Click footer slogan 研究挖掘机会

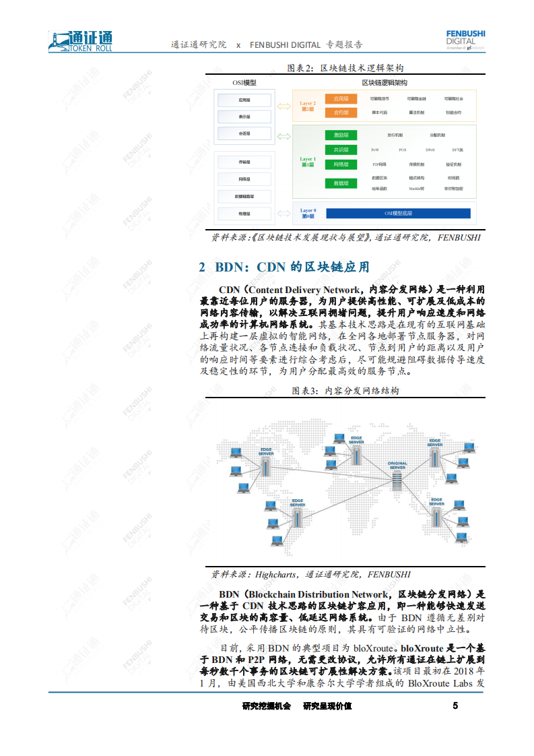(x=267, y=706)
